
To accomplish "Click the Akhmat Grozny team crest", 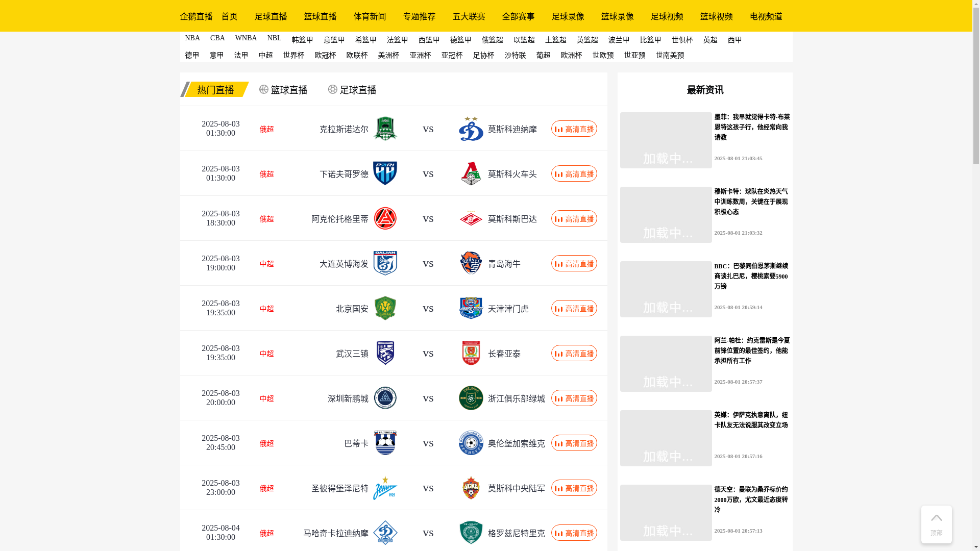I will pyautogui.click(x=471, y=533).
